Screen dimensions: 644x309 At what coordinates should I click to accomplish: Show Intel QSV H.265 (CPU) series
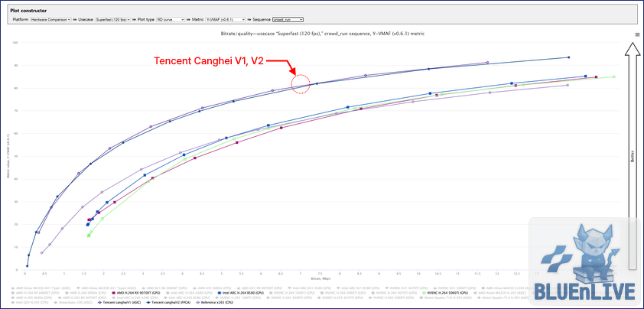click(30, 302)
